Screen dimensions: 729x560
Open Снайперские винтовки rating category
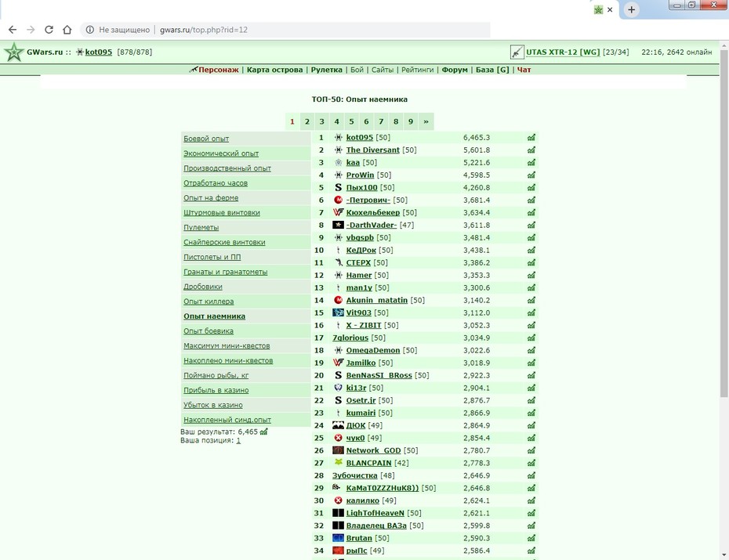224,242
